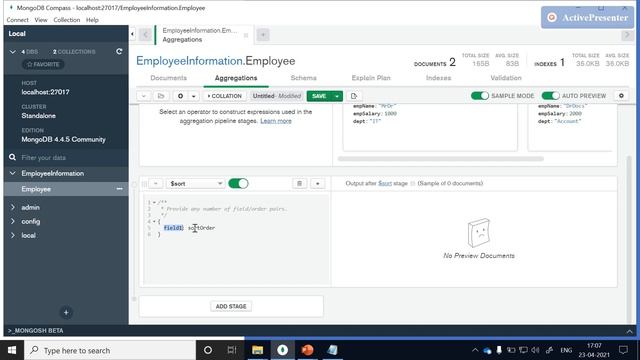Click the horizontal scrollbar under preview documents
This screenshot has width=640, height=360.
(x=440, y=159)
